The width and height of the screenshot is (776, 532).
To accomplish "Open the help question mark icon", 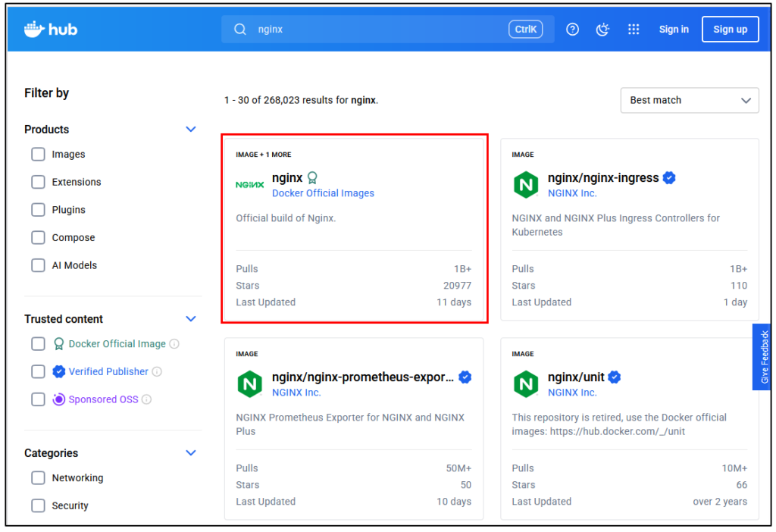I will pyautogui.click(x=573, y=30).
